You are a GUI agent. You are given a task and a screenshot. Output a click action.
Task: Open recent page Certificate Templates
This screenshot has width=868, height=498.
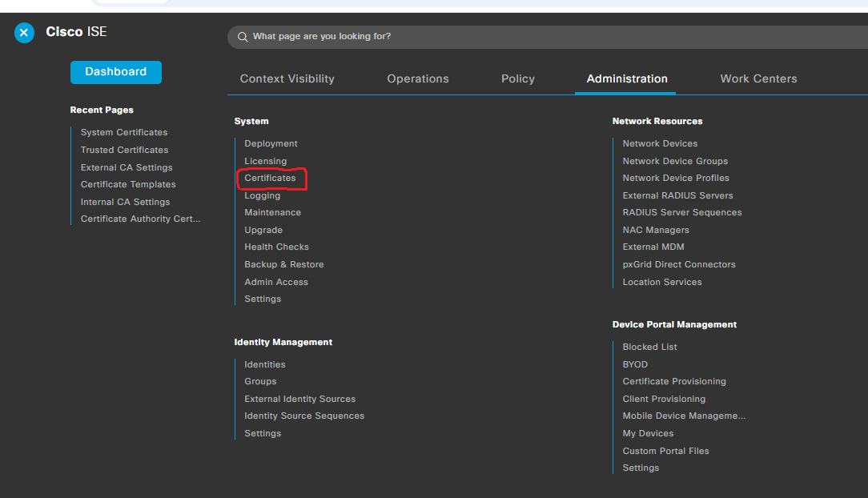click(128, 184)
